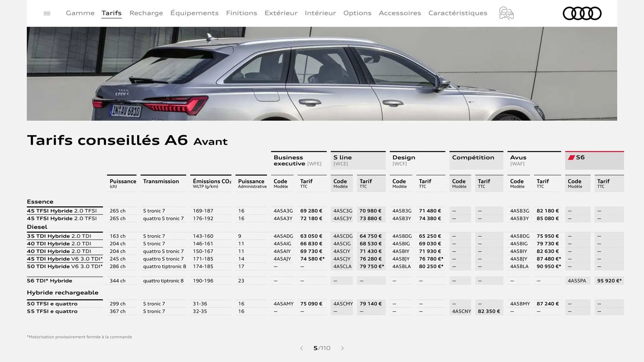The width and height of the screenshot is (644, 362).
Task: Go to the previous page arrow
Action: pyautogui.click(x=302, y=348)
